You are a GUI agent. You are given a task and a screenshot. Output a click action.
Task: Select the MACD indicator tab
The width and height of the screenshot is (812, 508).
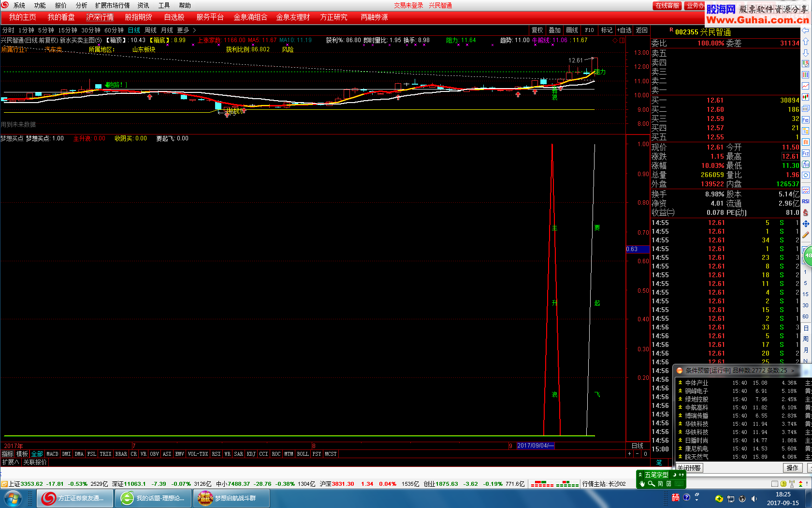[52, 454]
